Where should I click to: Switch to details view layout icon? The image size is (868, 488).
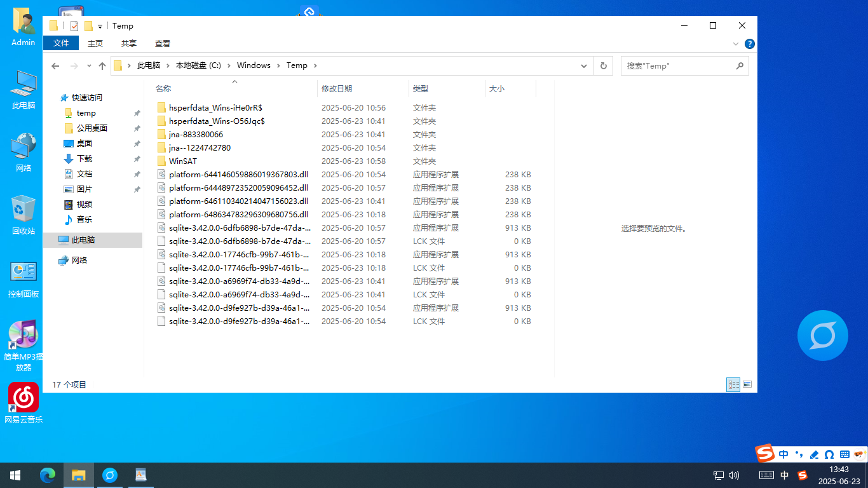click(x=733, y=384)
